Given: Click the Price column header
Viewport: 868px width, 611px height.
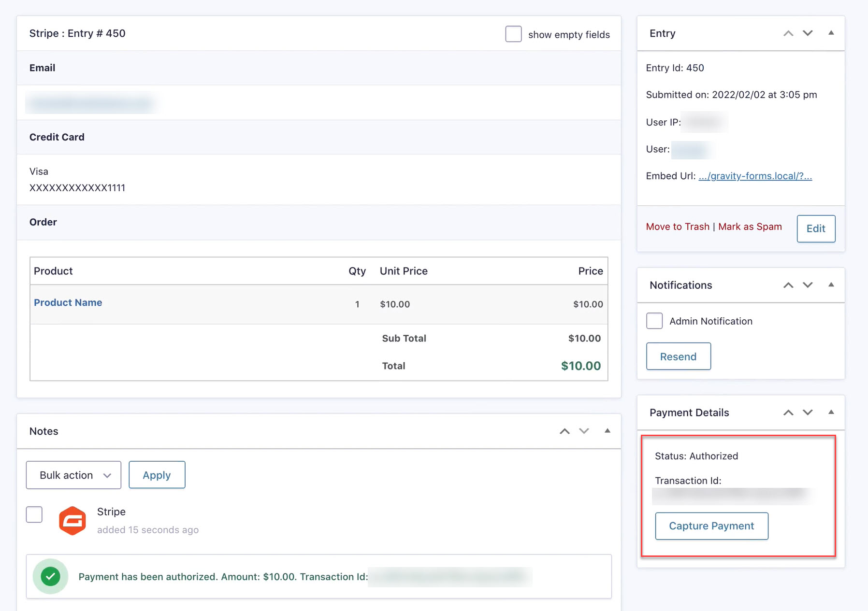Looking at the screenshot, I should pos(591,271).
